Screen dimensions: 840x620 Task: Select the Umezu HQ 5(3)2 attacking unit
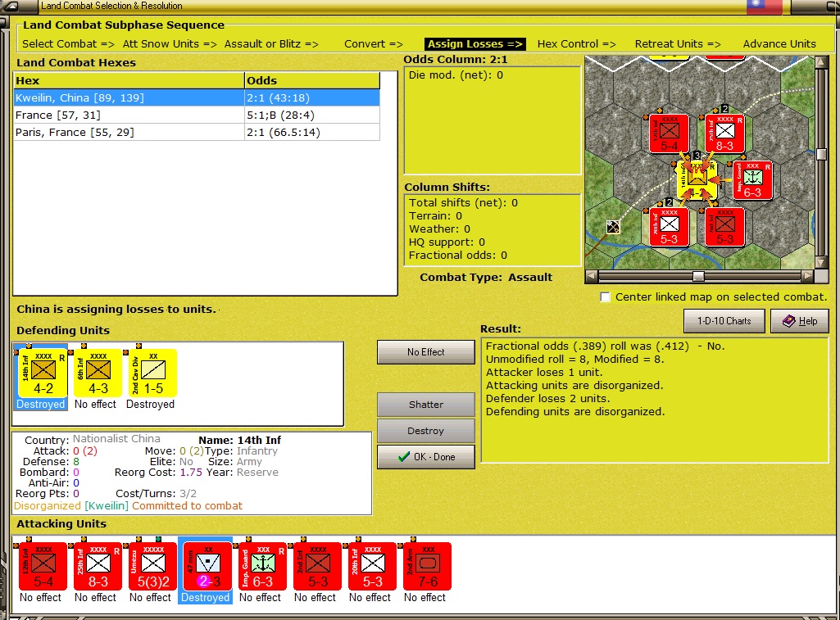pos(152,567)
